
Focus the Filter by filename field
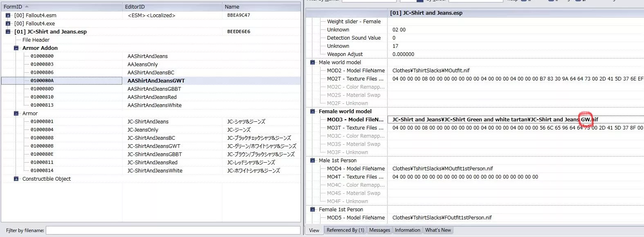[173, 230]
